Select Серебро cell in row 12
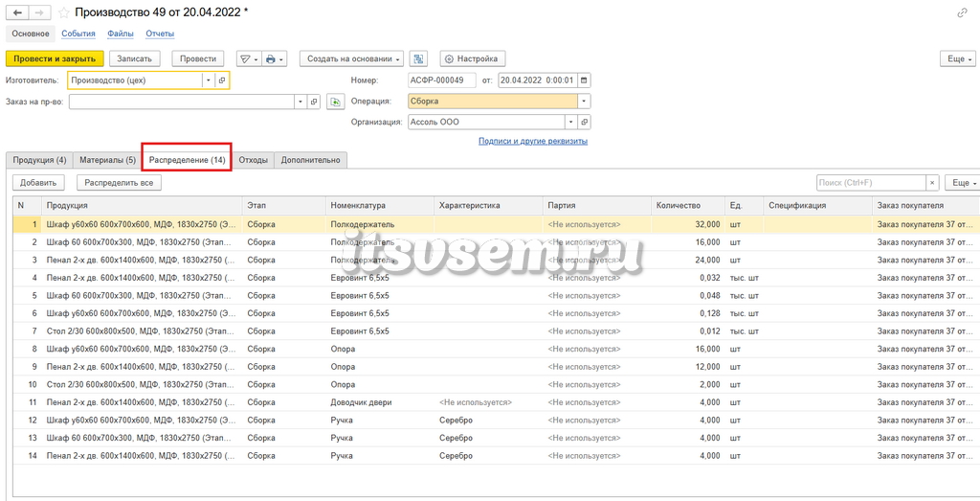This screenshot has height=501, width=980. tap(488, 421)
